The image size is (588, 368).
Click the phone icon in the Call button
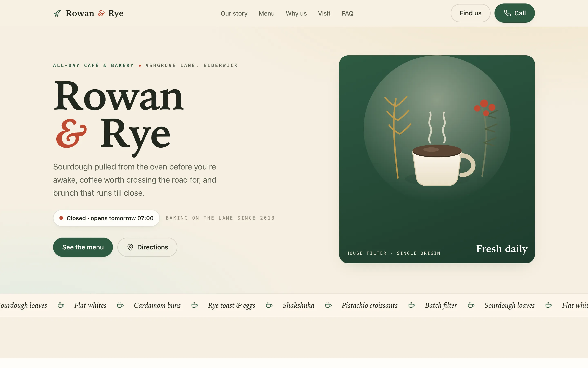(x=507, y=13)
